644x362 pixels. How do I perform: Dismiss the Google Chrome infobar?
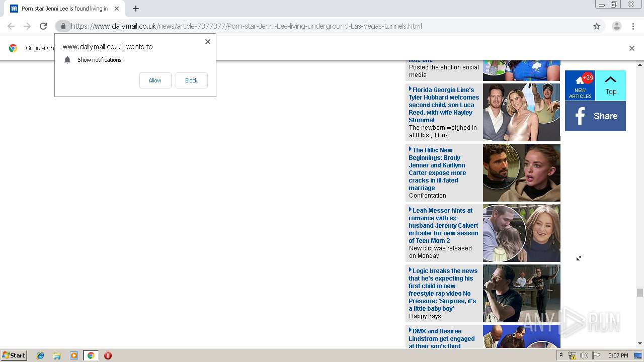[x=632, y=48]
